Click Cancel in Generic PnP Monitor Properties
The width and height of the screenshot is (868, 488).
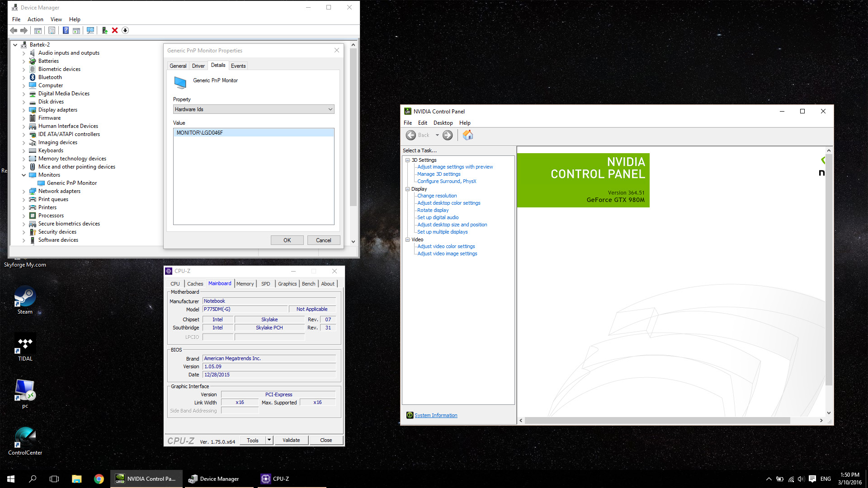coord(324,240)
